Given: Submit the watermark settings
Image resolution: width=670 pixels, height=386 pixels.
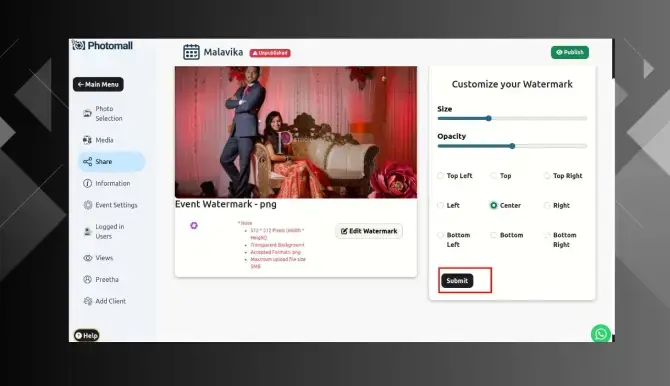Looking at the screenshot, I should click(457, 281).
